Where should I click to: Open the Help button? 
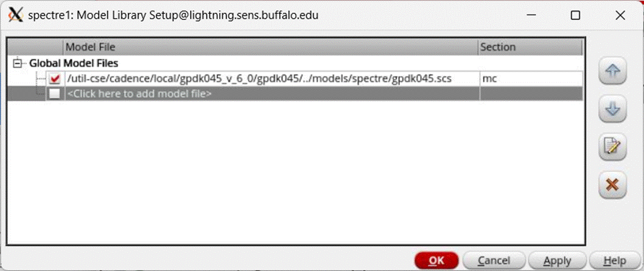pos(615,261)
